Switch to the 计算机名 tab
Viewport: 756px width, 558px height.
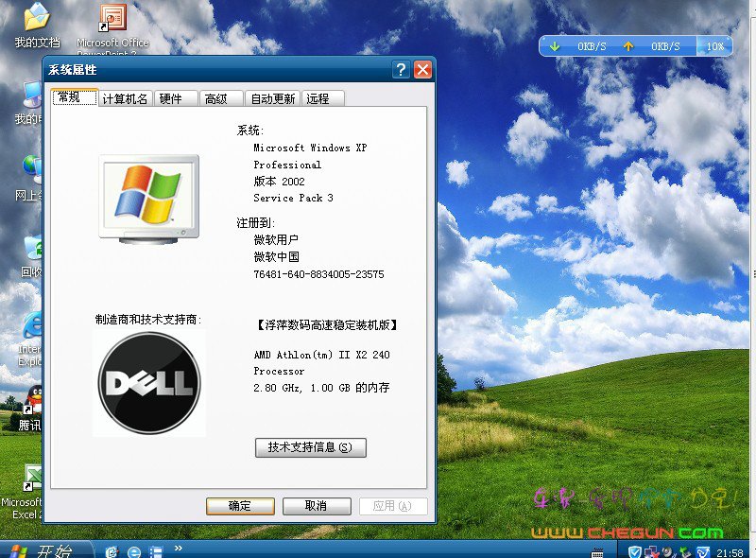(126, 98)
